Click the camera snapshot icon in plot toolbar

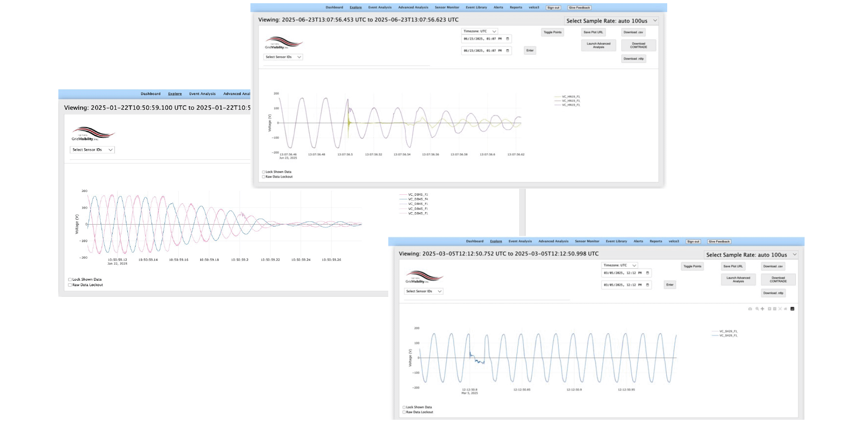750,309
